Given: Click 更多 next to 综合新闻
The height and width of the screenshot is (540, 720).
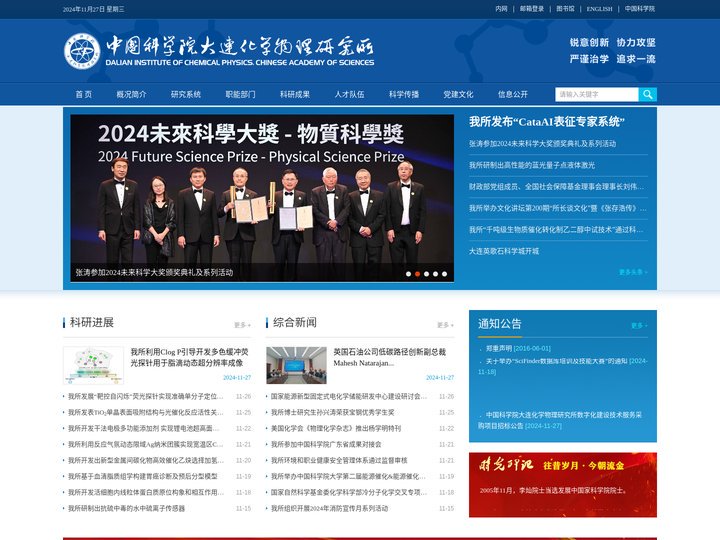Looking at the screenshot, I should [445, 325].
